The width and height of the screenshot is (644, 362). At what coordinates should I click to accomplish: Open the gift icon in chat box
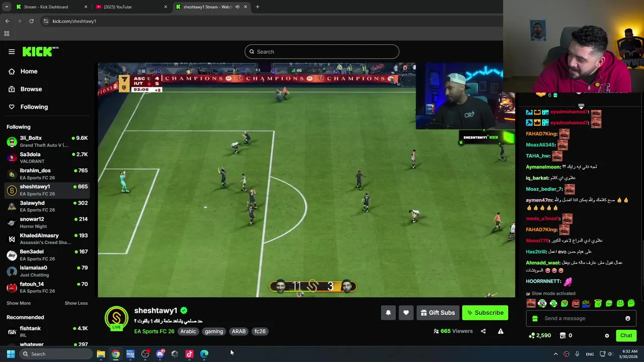click(535, 318)
